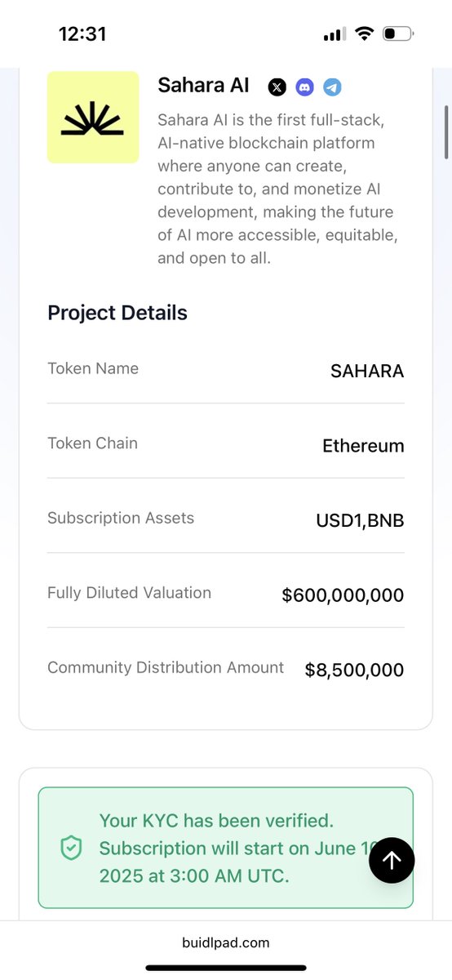Screen dimensions: 452x980
Task: Tap the Community Distribution Amount $8,500,000 value
Action: (x=354, y=670)
